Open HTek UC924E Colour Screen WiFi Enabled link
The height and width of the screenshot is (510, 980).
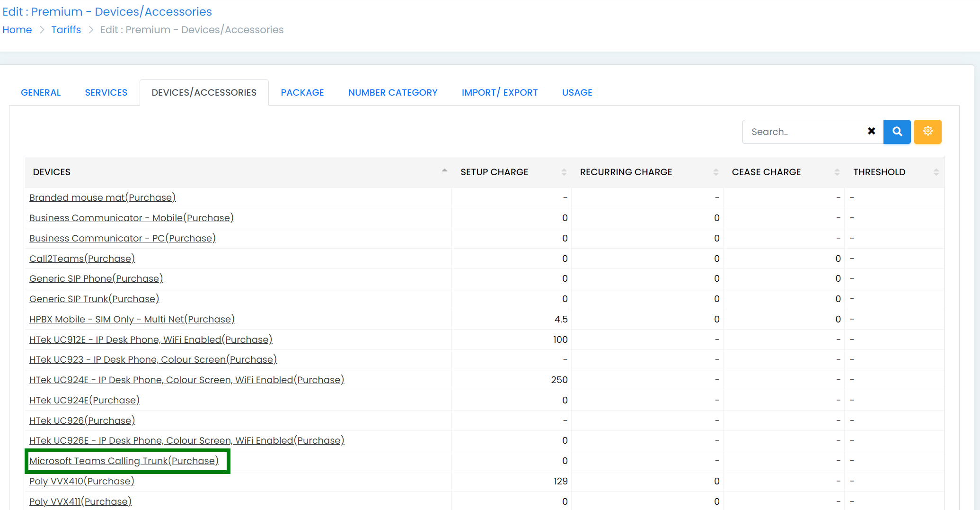coord(187,380)
